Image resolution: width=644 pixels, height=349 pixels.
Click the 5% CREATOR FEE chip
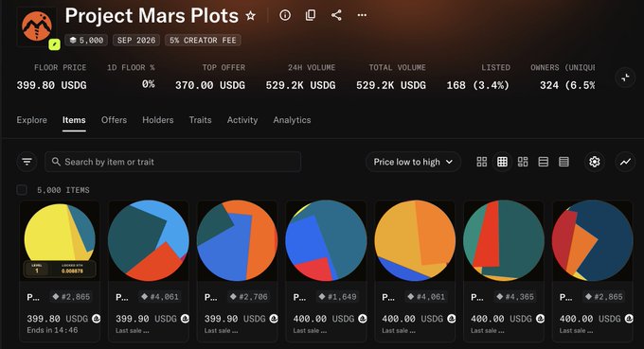(203, 40)
